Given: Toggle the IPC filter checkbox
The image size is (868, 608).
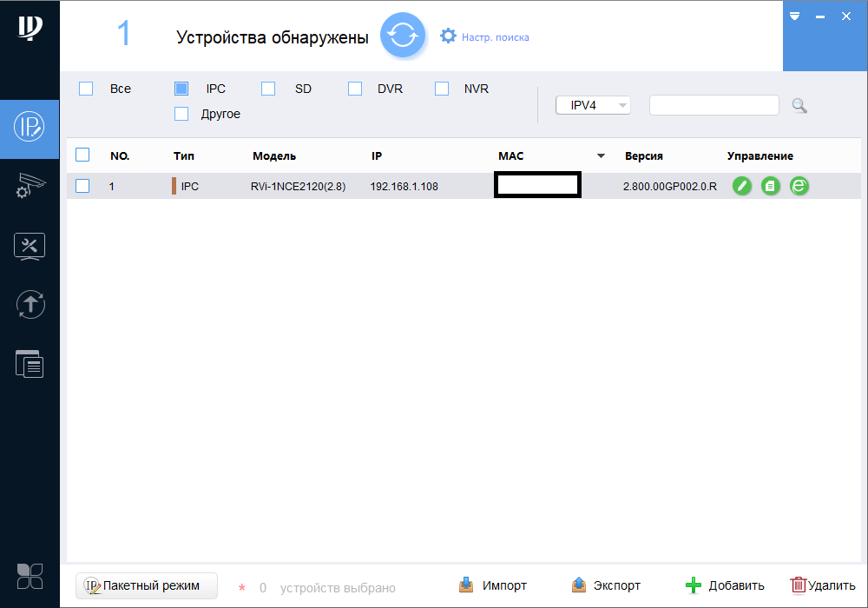Looking at the screenshot, I should point(181,89).
